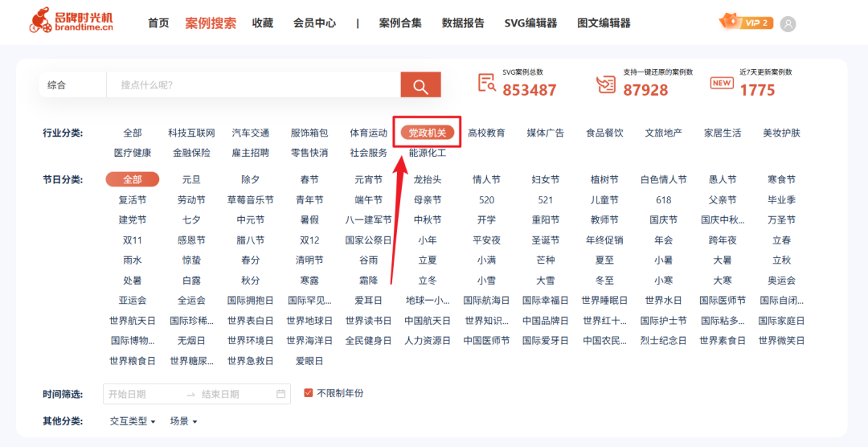Open 案例搜索 navigation tab
Viewport: 868px width, 447px height.
tap(211, 23)
